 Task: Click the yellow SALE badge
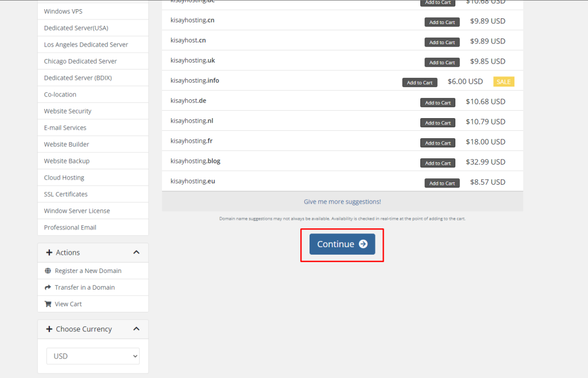click(504, 81)
